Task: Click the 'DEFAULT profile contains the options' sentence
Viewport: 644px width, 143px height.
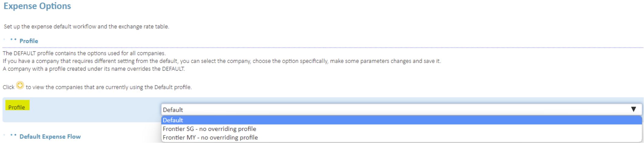Action: coord(84,53)
